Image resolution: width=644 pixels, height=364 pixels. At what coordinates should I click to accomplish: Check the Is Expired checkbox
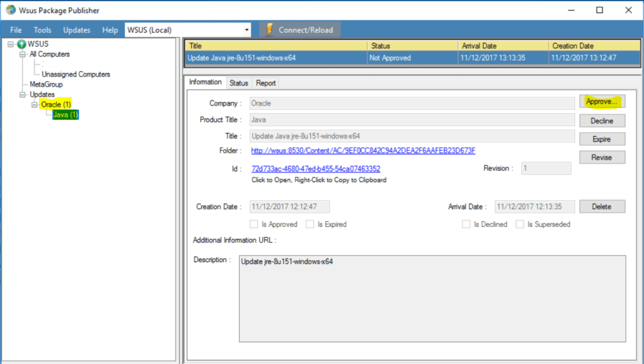coord(310,224)
